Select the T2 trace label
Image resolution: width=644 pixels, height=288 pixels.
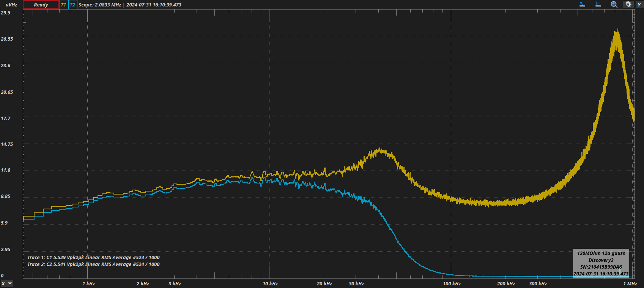pyautogui.click(x=72, y=5)
